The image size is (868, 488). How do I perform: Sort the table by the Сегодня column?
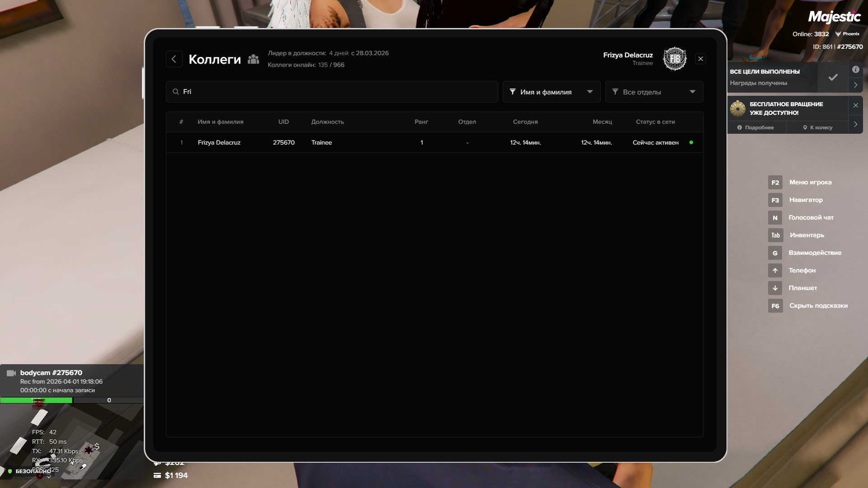(525, 122)
